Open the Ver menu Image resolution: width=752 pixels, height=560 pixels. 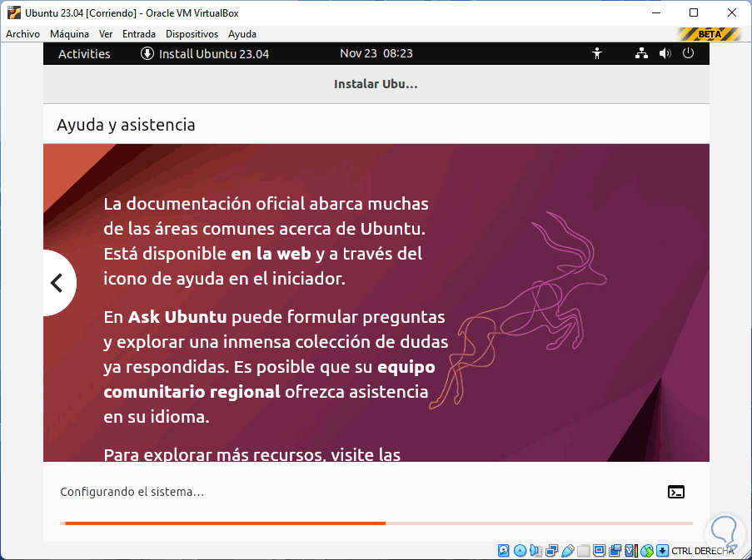[106, 34]
